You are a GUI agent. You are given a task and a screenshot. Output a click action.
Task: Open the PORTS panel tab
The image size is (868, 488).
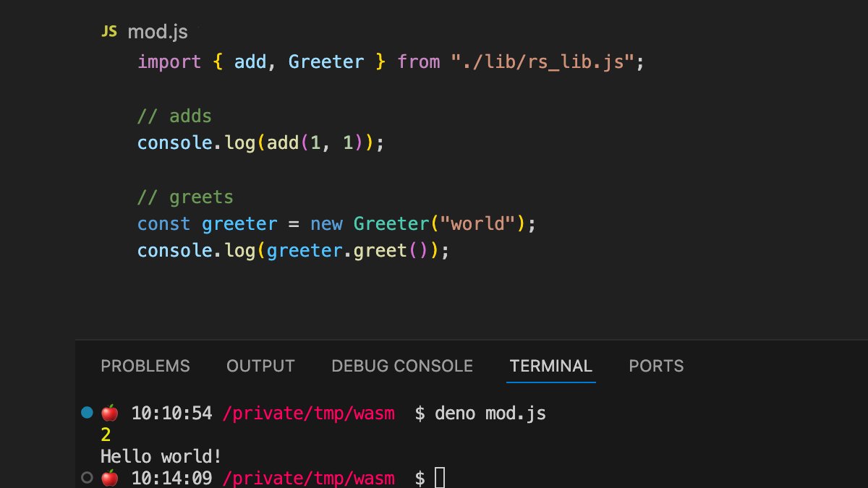point(656,366)
